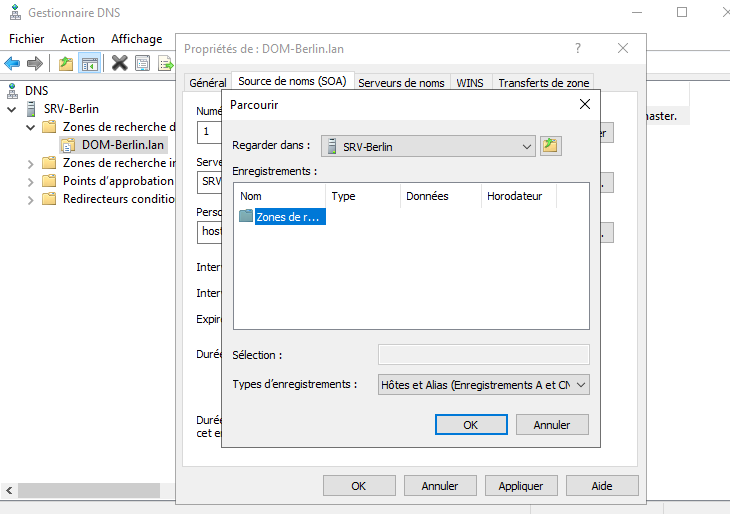Image resolution: width=730 pixels, height=514 pixels.
Task: Open the Action menu
Action: coord(77,39)
